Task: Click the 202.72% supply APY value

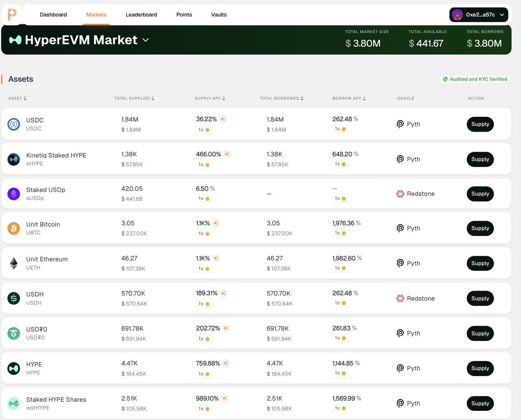Action: tap(208, 328)
